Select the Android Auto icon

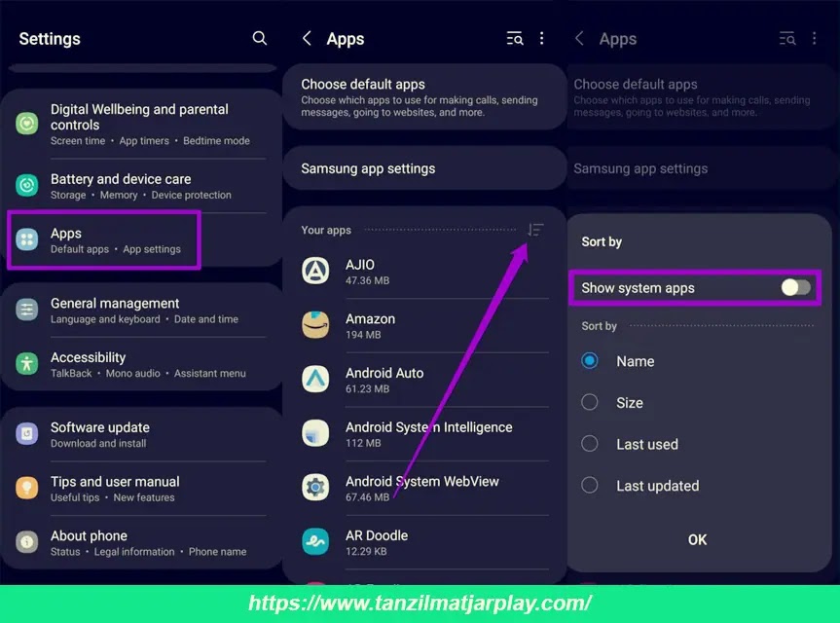pos(315,380)
